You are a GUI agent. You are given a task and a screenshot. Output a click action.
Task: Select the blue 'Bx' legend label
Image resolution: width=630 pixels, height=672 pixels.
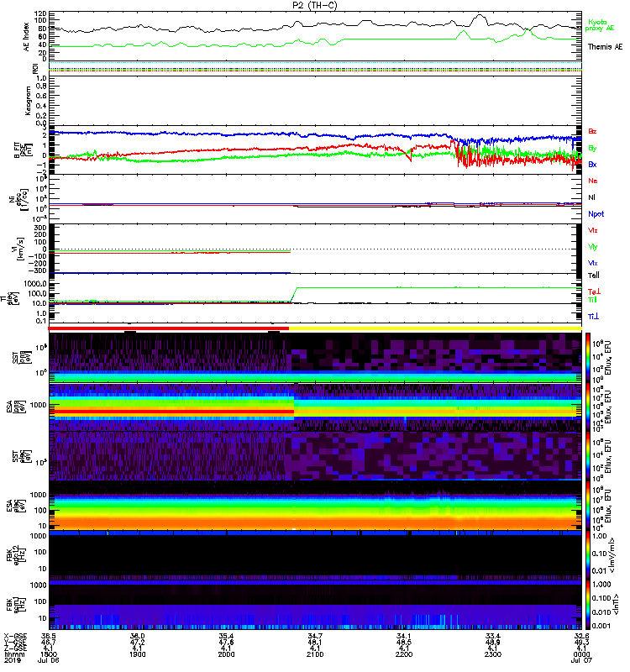coord(592,164)
